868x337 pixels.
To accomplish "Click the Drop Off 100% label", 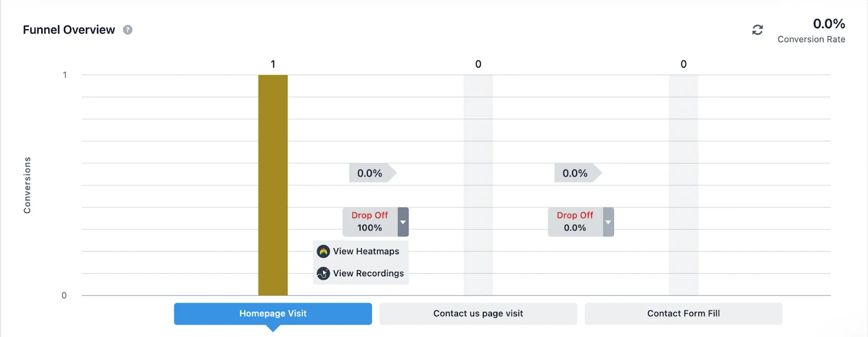I will click(x=370, y=222).
